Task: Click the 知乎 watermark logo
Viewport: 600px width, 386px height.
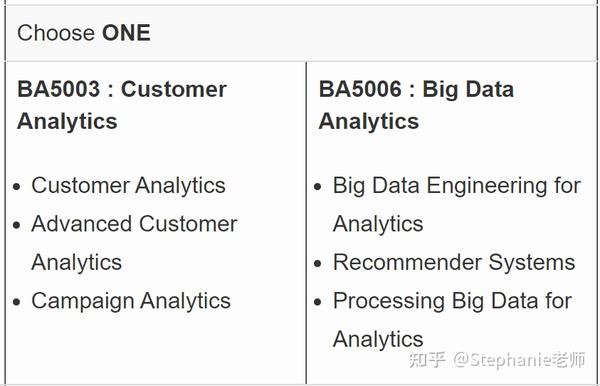Action: point(427,360)
